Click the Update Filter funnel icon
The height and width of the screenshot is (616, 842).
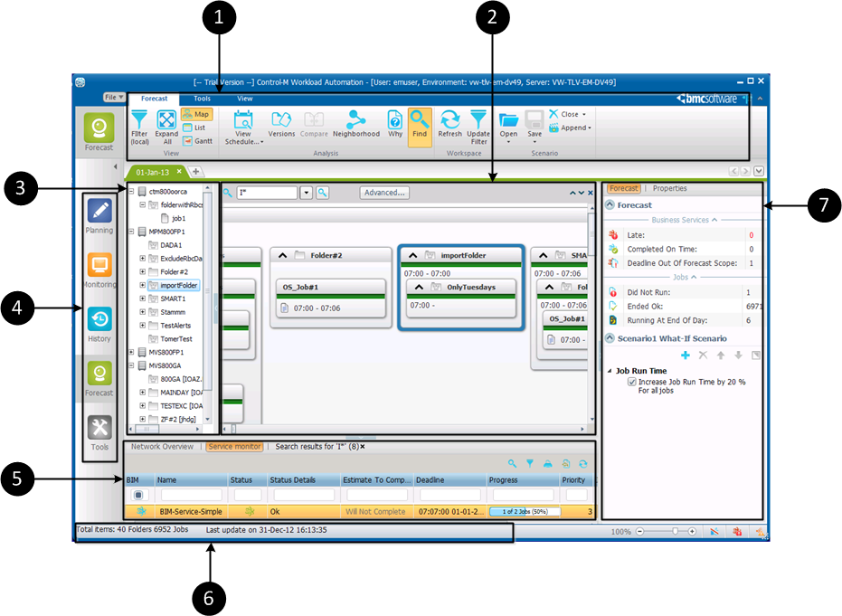point(478,119)
